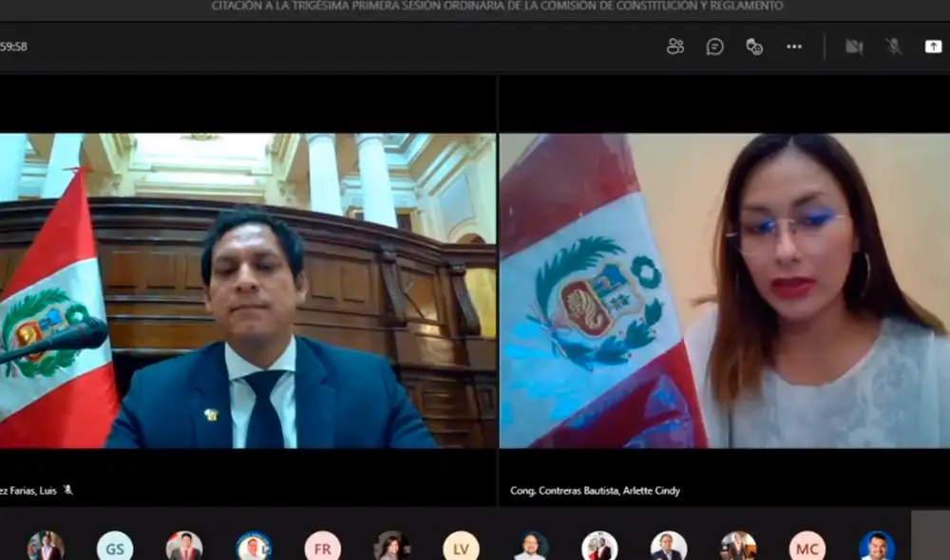Open the reactions icon in toolbar
Screen dimensions: 950x560
tap(754, 47)
